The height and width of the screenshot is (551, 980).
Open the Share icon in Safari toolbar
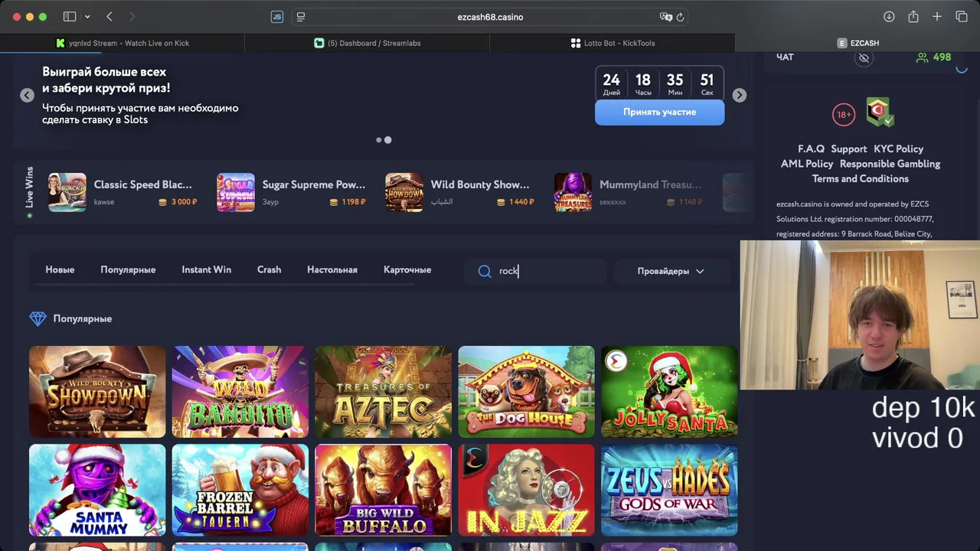[913, 17]
